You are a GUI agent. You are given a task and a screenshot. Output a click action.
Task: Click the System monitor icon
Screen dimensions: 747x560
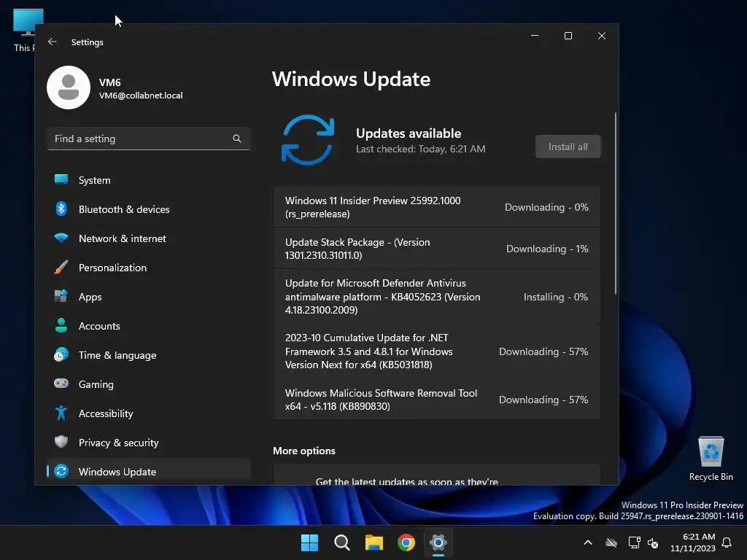tap(61, 179)
